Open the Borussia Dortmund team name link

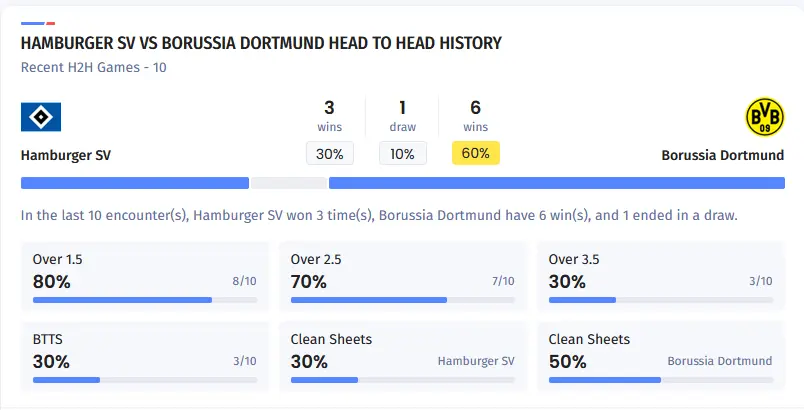(x=722, y=155)
